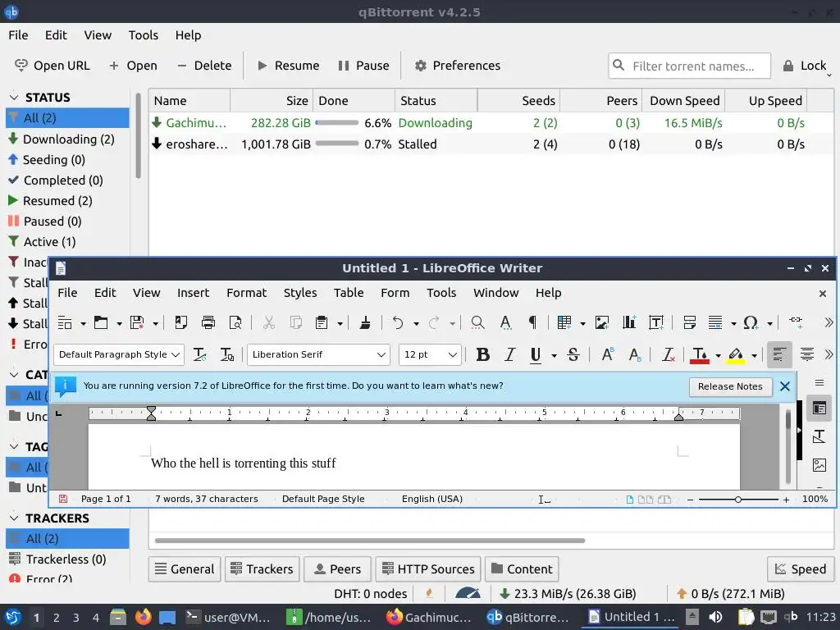This screenshot has width=840, height=630.
Task: Apply the red font color swatch
Action: click(x=700, y=356)
